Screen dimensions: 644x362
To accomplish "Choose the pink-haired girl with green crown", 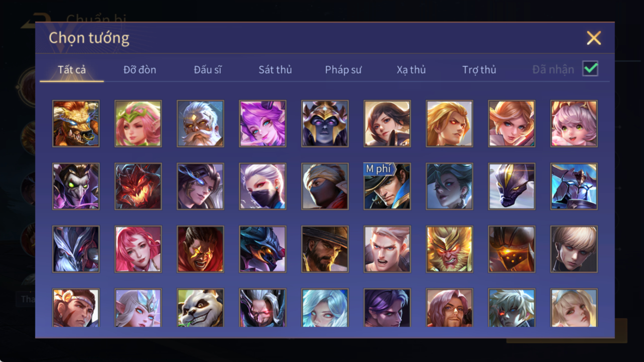I will [138, 123].
